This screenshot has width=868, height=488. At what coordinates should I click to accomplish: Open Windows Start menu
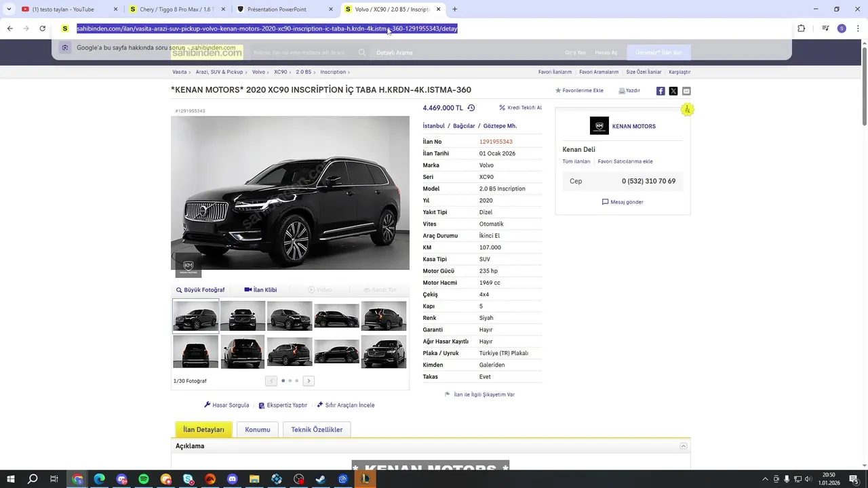pos(11,479)
